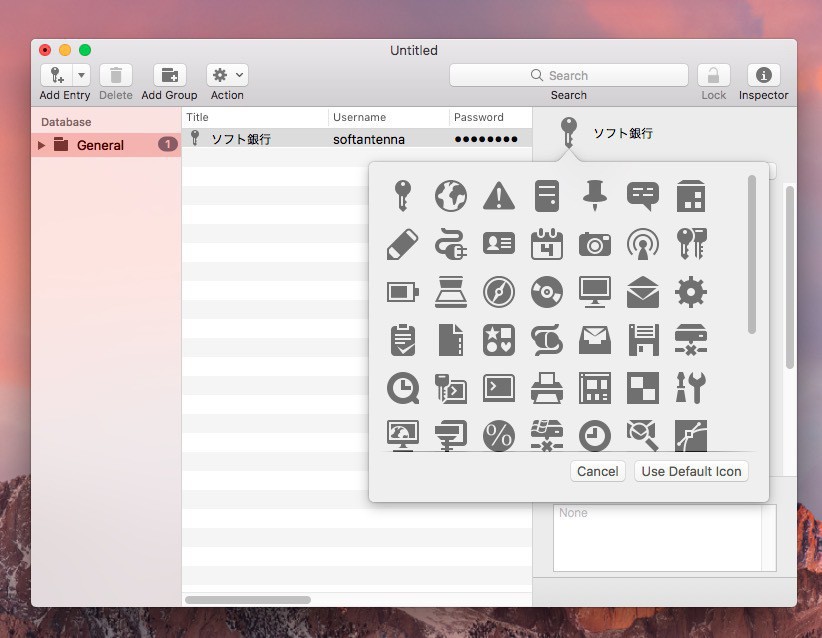Select the battery icon

(402, 292)
